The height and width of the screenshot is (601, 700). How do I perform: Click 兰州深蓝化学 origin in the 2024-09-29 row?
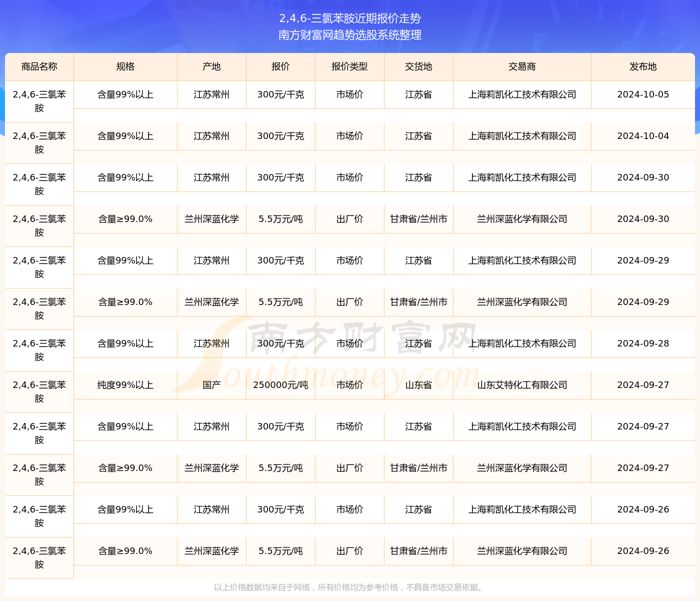point(212,302)
